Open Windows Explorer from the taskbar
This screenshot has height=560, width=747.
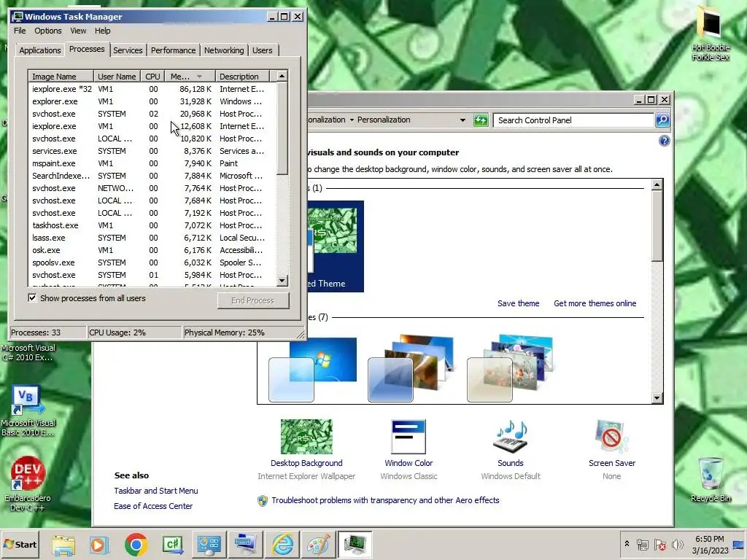click(63, 544)
